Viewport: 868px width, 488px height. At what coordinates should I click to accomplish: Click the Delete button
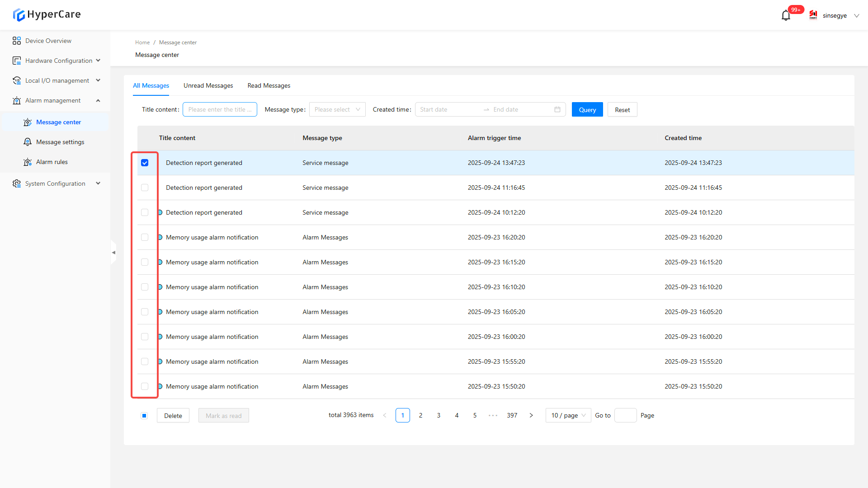(173, 416)
